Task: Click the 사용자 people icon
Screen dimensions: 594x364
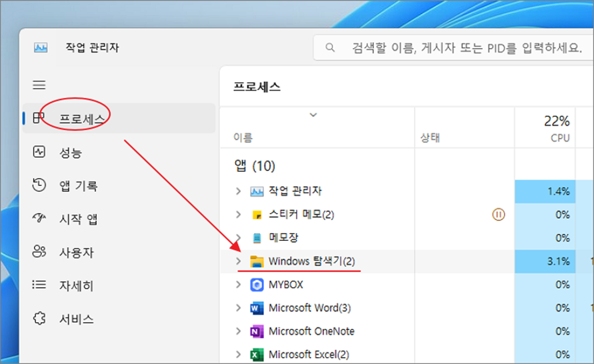Action: (x=38, y=251)
